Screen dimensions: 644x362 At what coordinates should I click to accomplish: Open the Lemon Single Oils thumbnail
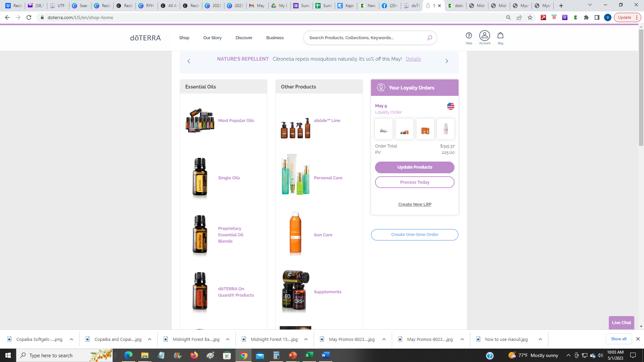click(x=200, y=178)
